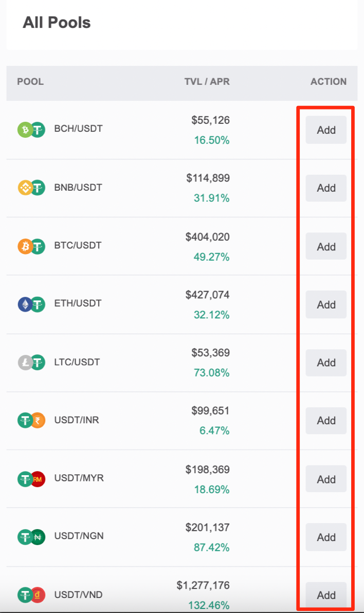Click the USDT/INR rupee pair icon
364x613 pixels.
(31, 420)
